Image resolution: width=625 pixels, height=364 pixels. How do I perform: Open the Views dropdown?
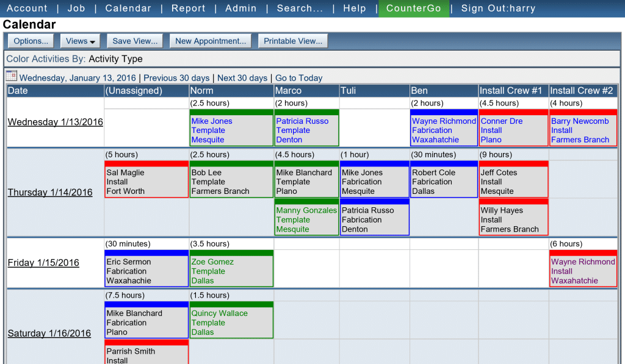click(79, 40)
